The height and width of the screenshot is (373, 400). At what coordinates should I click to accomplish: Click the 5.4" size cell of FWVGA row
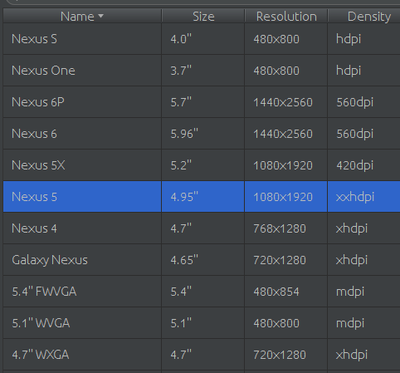(x=203, y=292)
